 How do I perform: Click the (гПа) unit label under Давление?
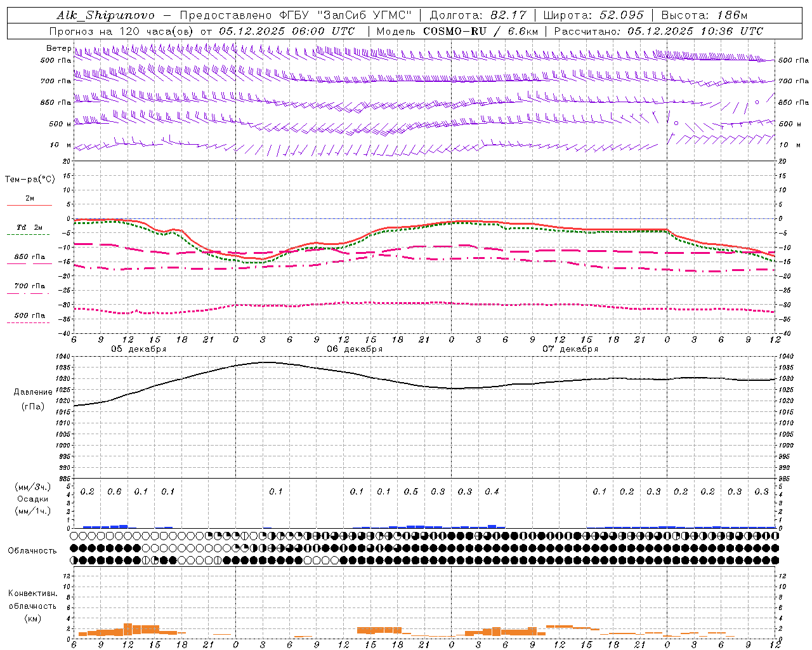tap(33, 407)
